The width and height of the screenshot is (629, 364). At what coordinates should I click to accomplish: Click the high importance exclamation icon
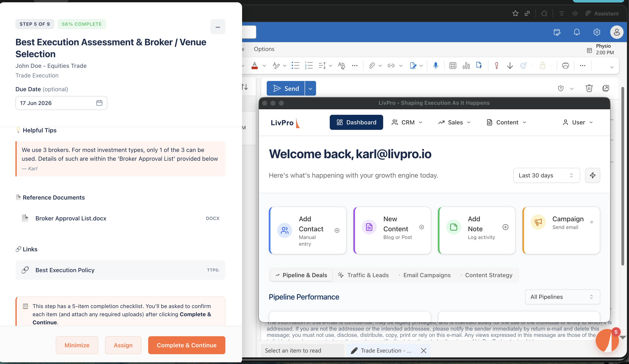[497, 66]
